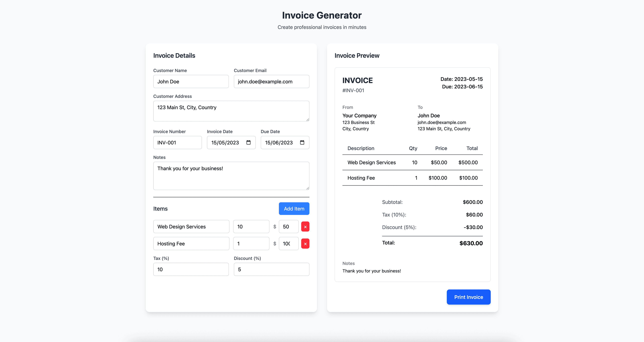Click the price field showing 50
Screen dimensions: 644x342
(x=288, y=226)
